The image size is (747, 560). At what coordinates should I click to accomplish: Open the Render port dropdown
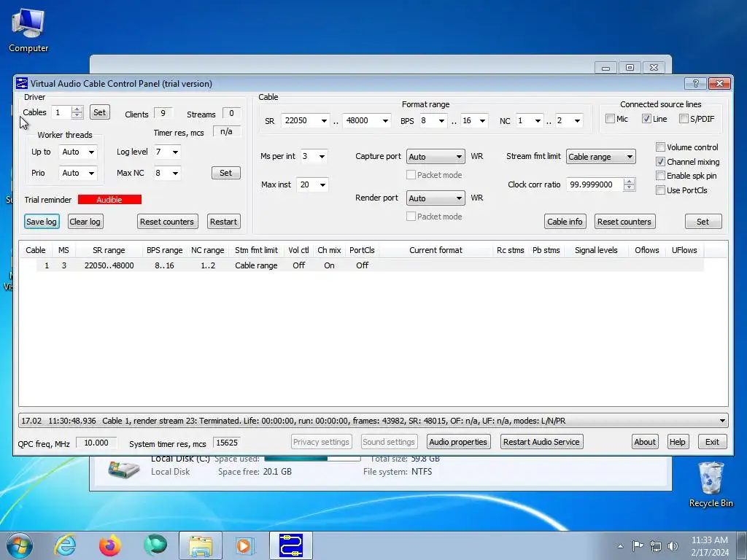[x=436, y=198]
